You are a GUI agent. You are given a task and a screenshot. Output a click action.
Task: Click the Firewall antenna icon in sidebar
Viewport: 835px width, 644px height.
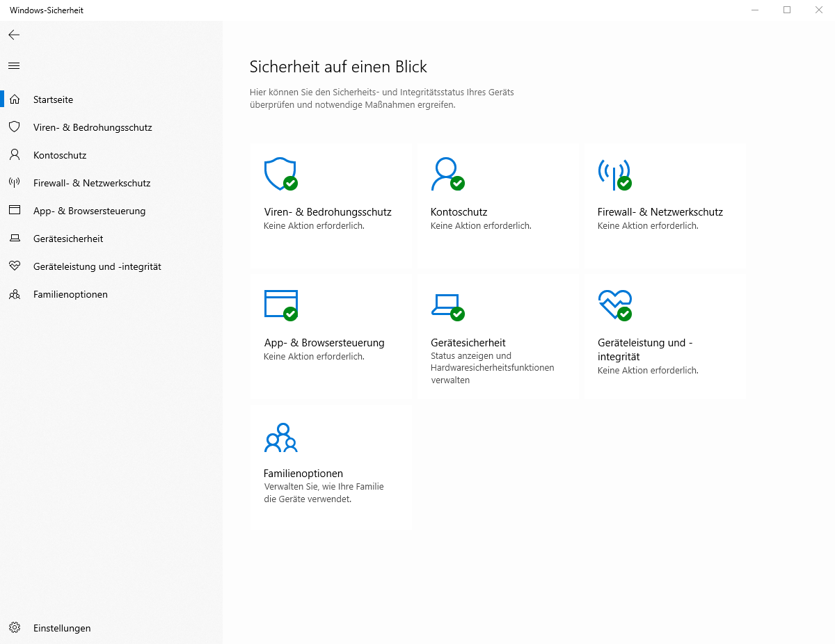15,183
